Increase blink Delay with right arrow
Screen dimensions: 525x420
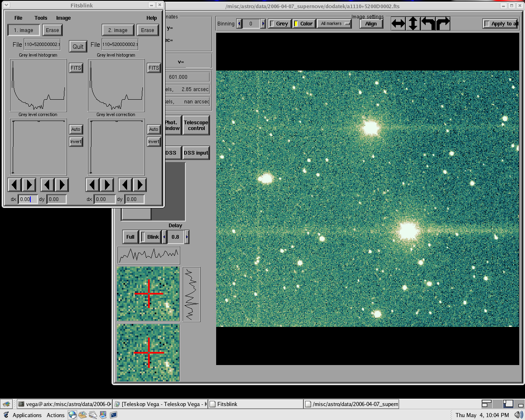pos(187,237)
